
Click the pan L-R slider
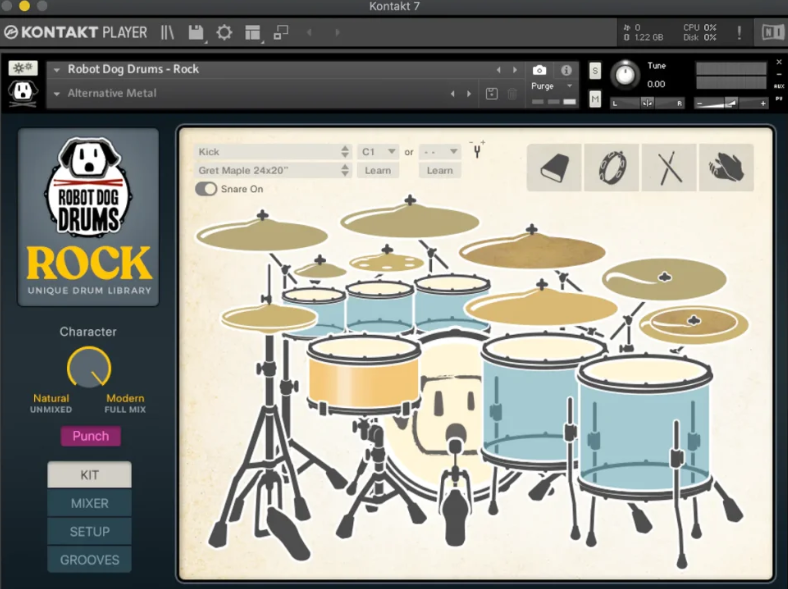point(647,103)
